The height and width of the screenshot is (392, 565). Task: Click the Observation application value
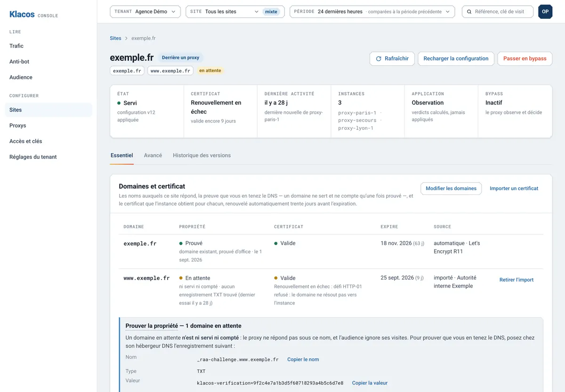(x=428, y=103)
